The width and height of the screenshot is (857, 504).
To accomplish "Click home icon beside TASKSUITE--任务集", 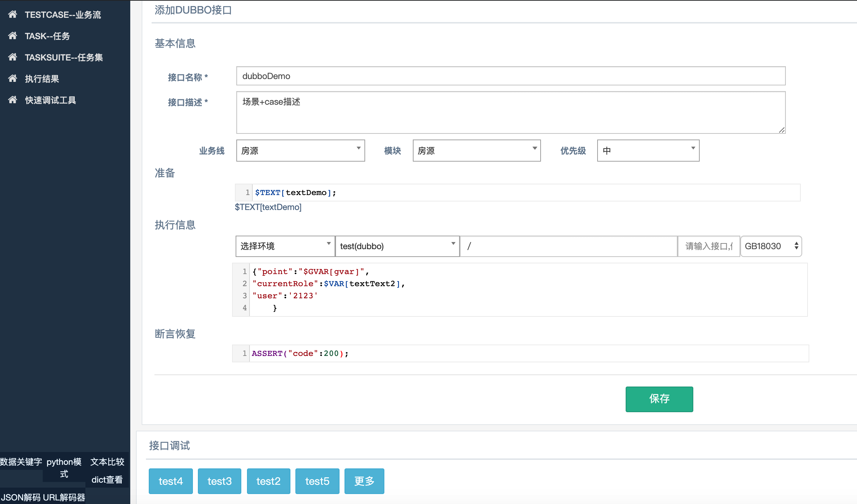I will 12,57.
